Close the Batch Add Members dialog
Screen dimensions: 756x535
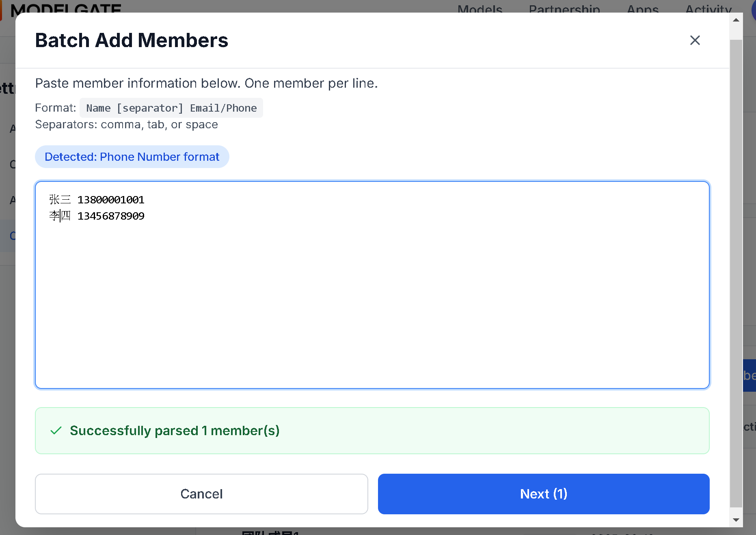pyautogui.click(x=695, y=40)
